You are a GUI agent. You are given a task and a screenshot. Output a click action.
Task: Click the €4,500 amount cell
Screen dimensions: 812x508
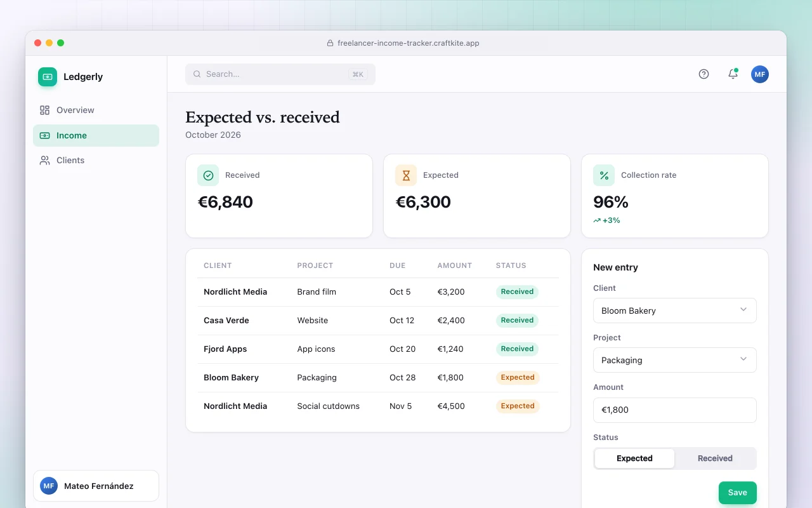451,406
